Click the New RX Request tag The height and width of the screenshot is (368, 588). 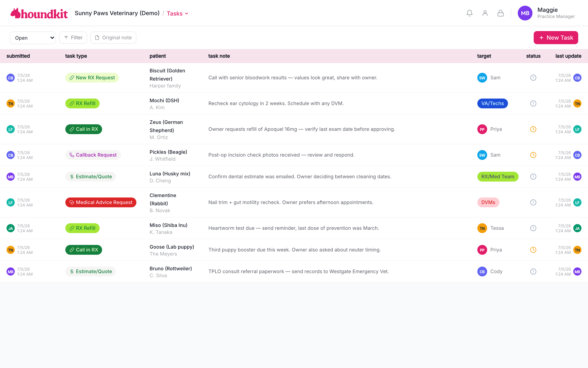pos(92,78)
